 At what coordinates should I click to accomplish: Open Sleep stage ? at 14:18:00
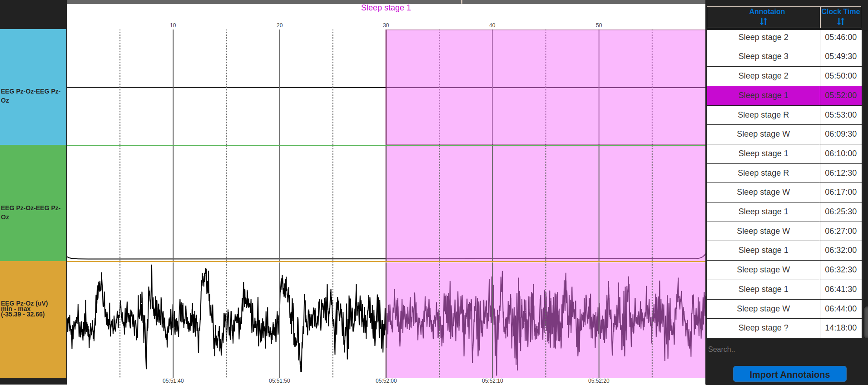point(784,328)
